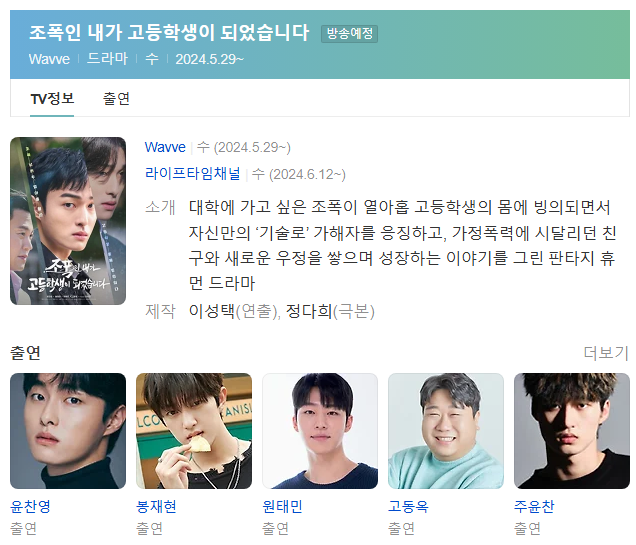Click writer 정다희 name
This screenshot has width=636, height=545.
click(309, 311)
